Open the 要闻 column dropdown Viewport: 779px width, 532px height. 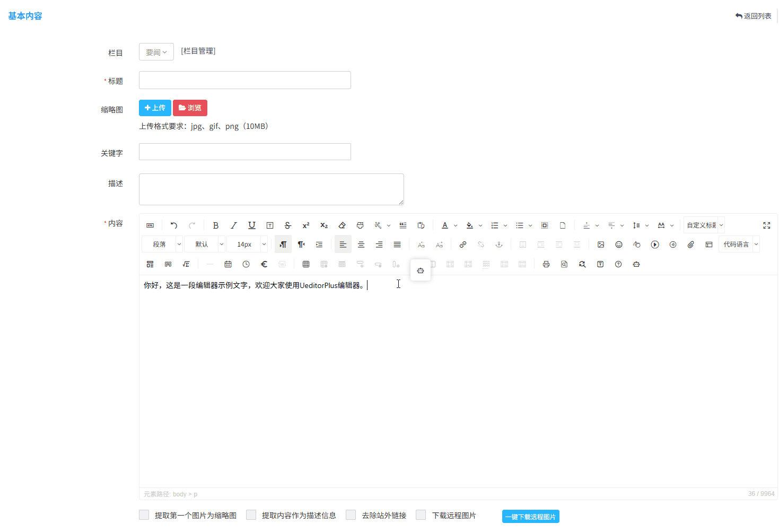[x=156, y=51]
